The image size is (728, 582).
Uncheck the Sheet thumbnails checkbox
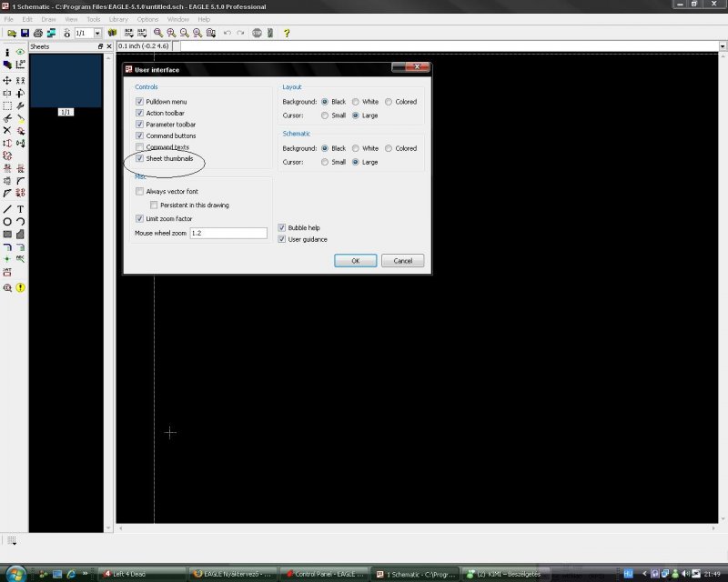point(140,158)
